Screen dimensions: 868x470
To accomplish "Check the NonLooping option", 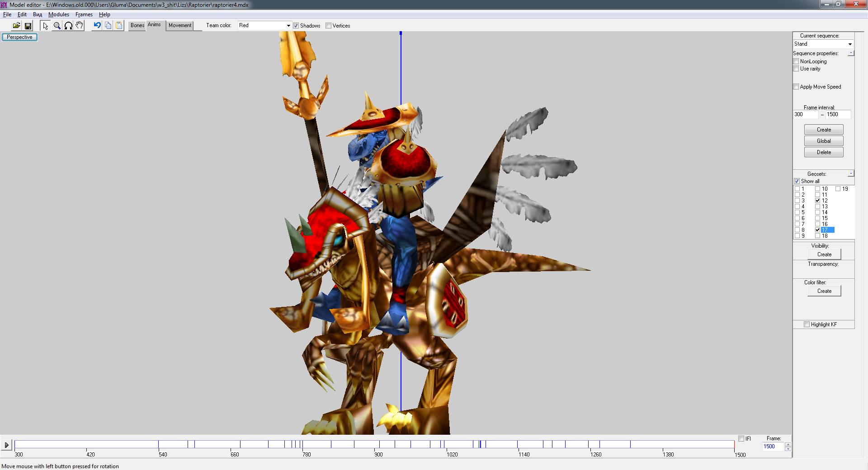I will pyautogui.click(x=796, y=61).
